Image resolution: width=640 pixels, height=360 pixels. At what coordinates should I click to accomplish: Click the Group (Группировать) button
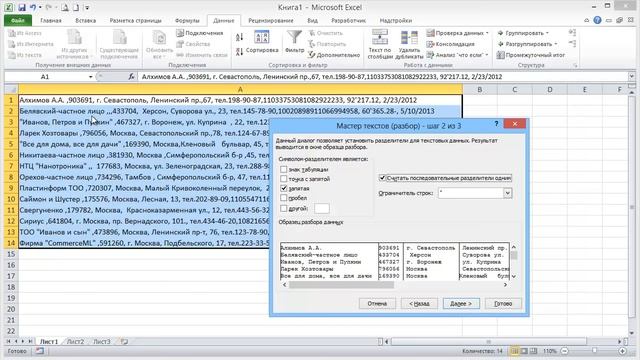pyautogui.click(x=523, y=33)
